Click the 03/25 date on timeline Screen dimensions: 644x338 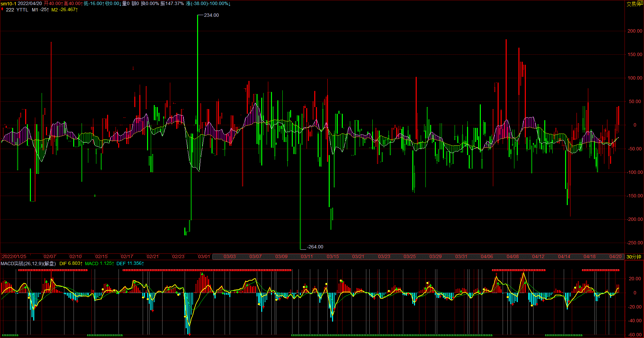pos(410,256)
